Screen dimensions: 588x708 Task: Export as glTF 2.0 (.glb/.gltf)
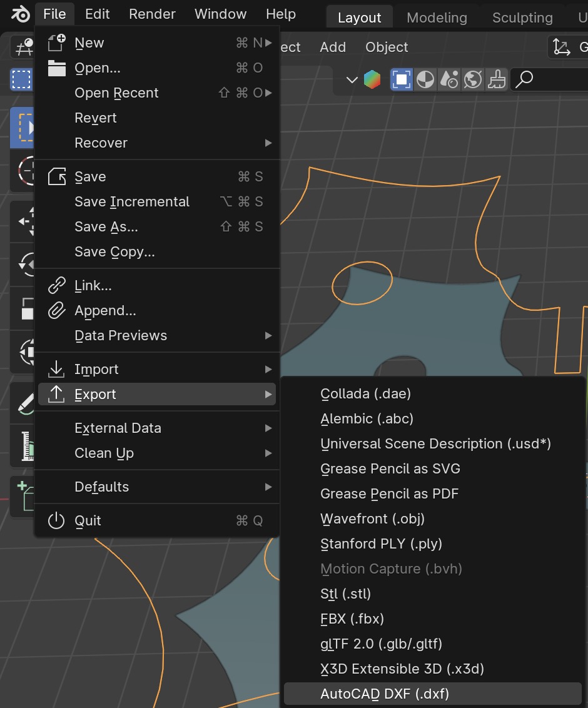[x=433, y=644]
